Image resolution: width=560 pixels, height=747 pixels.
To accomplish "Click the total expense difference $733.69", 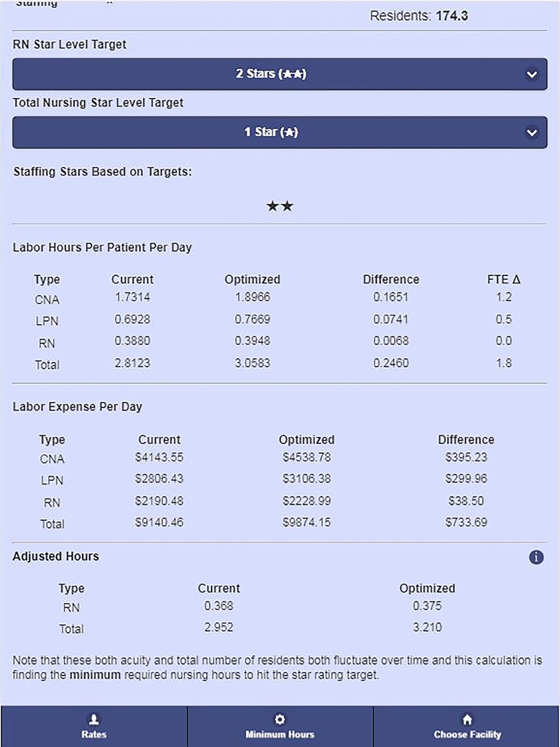I will (466, 522).
